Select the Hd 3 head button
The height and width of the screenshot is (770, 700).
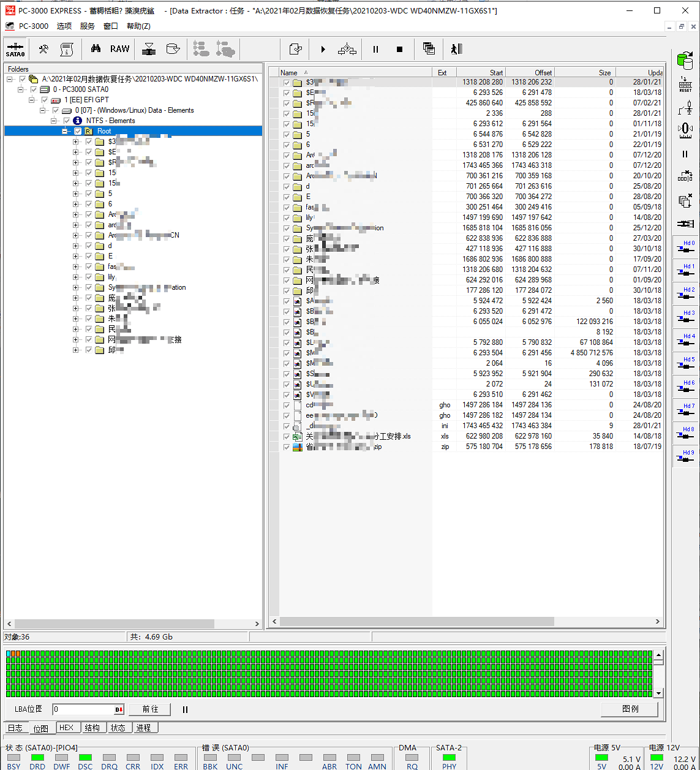(685, 317)
